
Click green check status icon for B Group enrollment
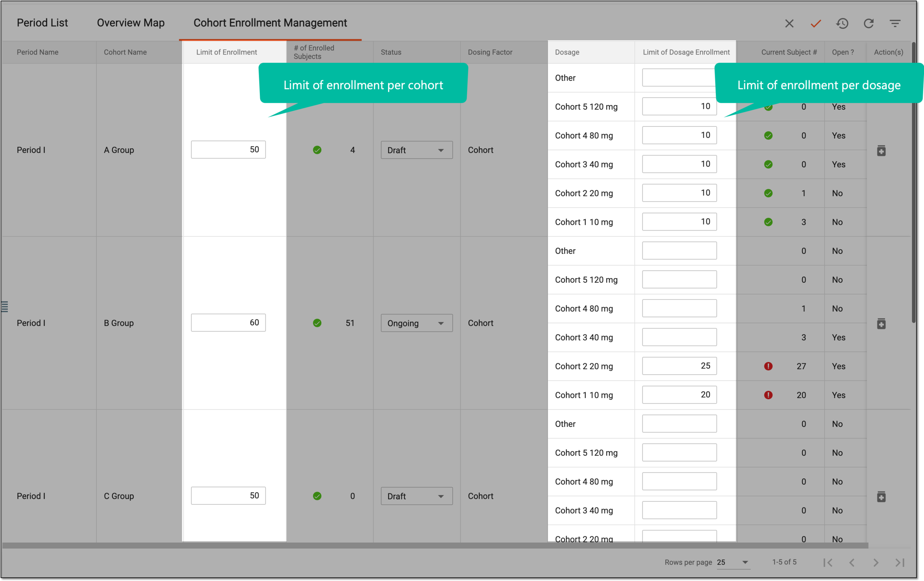(x=317, y=323)
